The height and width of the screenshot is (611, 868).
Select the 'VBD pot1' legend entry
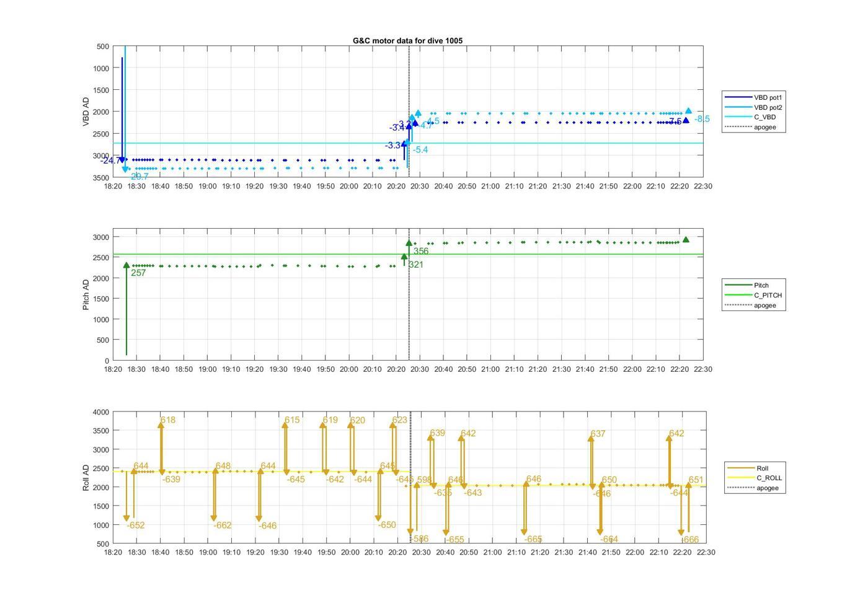[754, 97]
